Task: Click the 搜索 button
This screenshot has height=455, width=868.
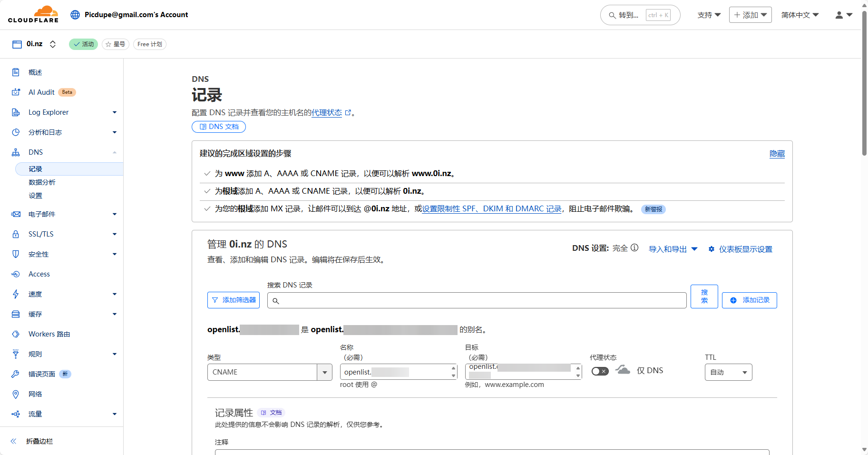Action: [704, 296]
